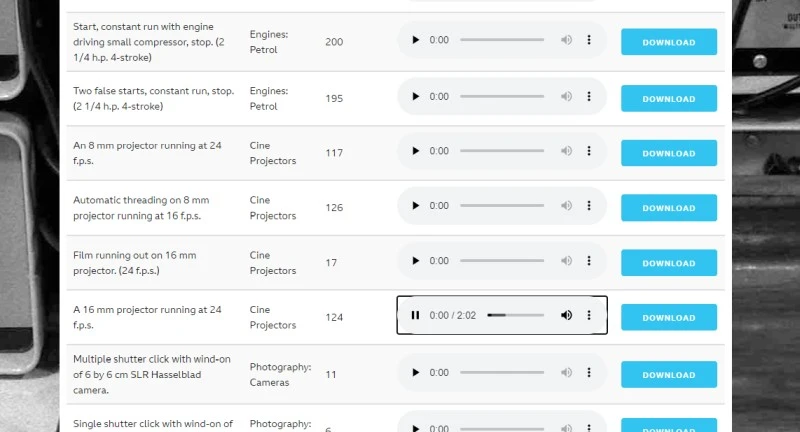This screenshot has height=432, width=800.
Task: Play the 8 mm projector 24 f.p.s. sound
Action: click(x=415, y=151)
